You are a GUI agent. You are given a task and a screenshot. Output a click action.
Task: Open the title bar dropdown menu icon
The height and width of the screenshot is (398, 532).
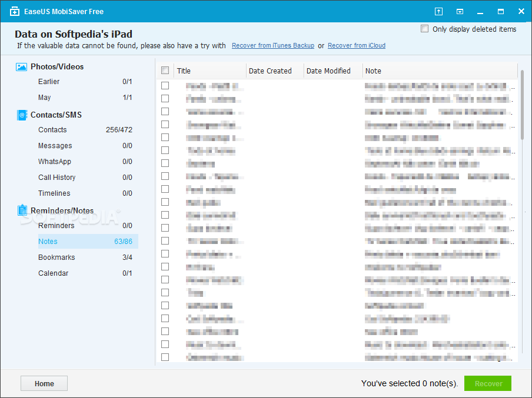(x=460, y=12)
